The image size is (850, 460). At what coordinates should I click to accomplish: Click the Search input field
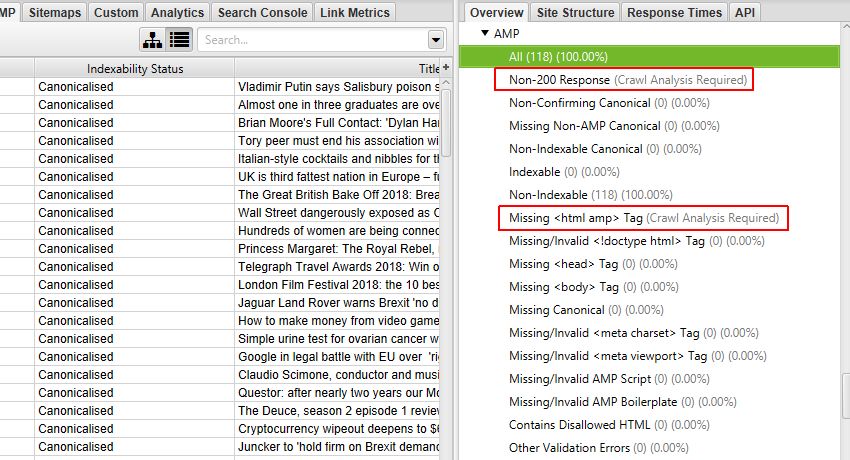[313, 40]
